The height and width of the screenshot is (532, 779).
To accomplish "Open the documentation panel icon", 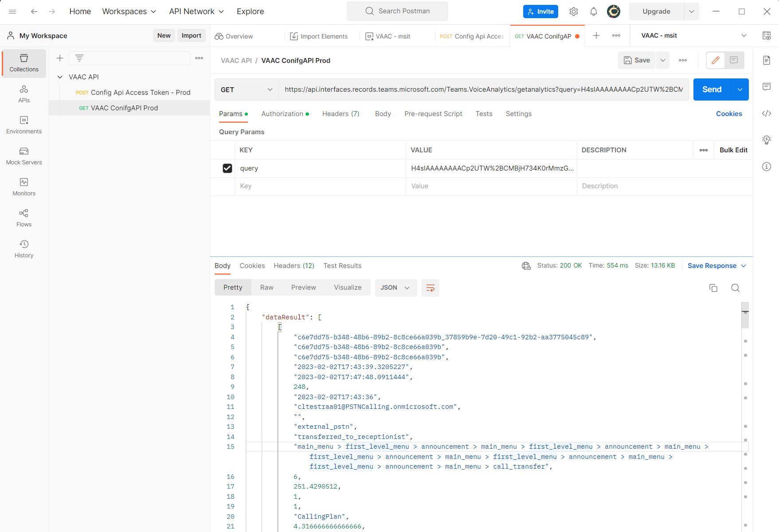I will [767, 60].
